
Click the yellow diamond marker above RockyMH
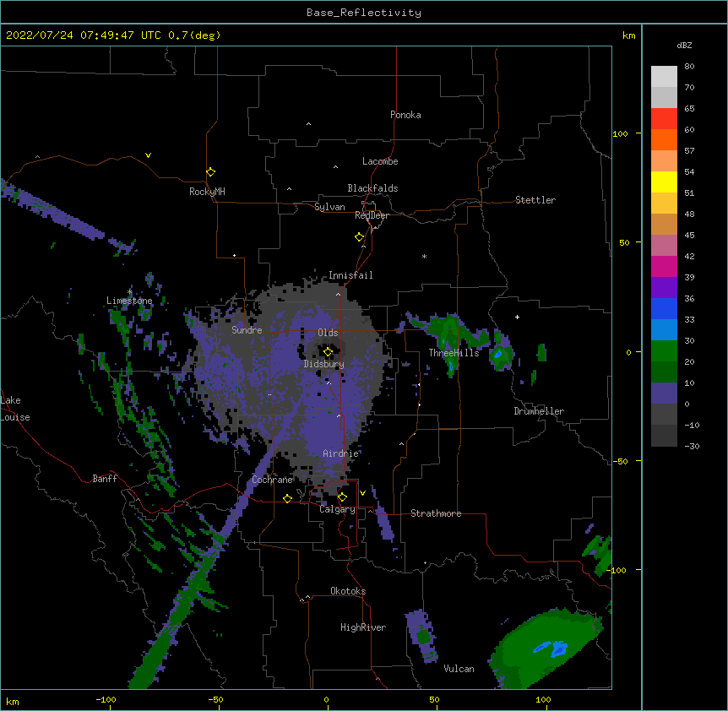[x=210, y=172]
